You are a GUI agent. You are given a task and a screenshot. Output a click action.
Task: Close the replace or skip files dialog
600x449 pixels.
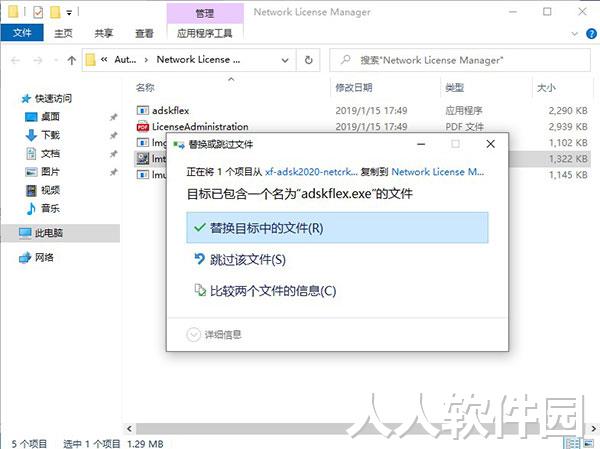point(490,144)
